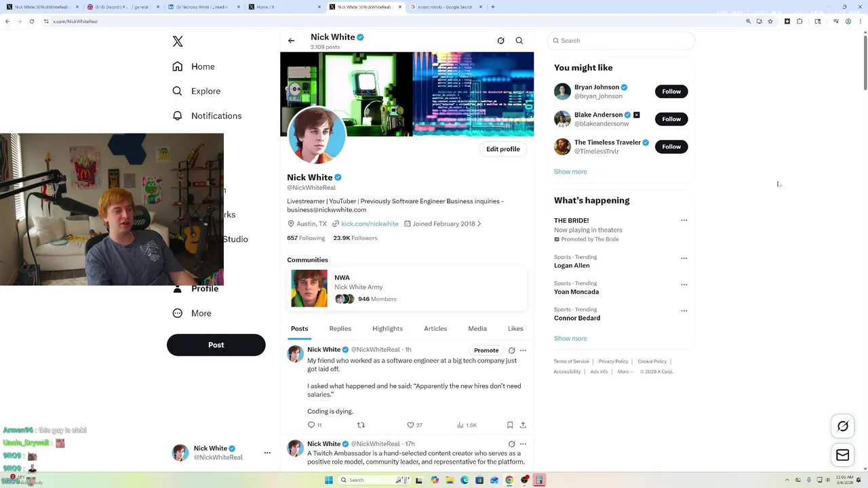Open the Privacy Policy footer link

pos(613,361)
